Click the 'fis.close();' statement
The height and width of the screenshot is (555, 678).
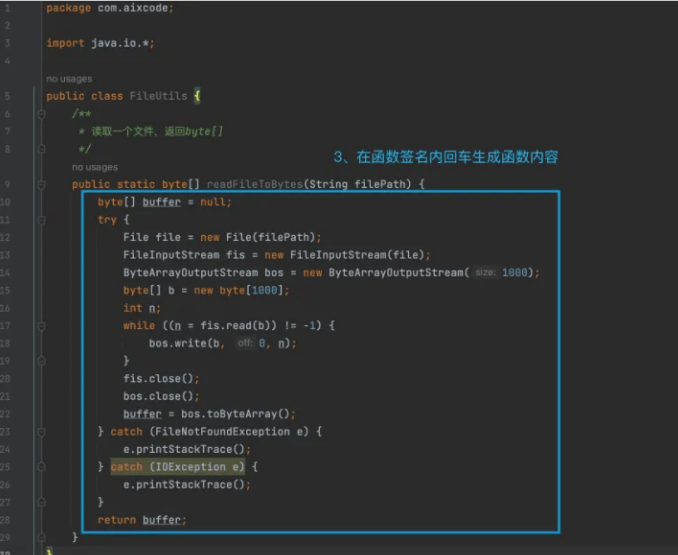click(161, 379)
